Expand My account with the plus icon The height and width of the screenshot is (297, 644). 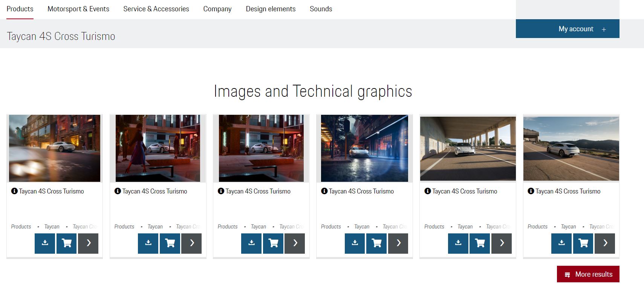point(604,29)
